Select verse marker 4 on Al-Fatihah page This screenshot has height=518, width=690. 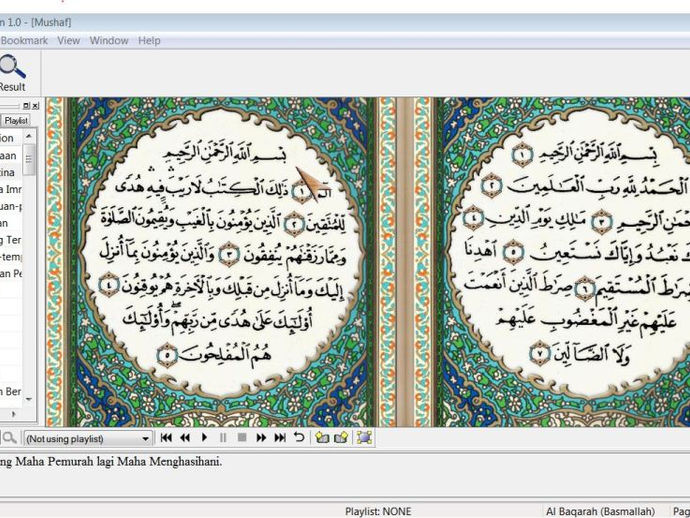(x=474, y=218)
